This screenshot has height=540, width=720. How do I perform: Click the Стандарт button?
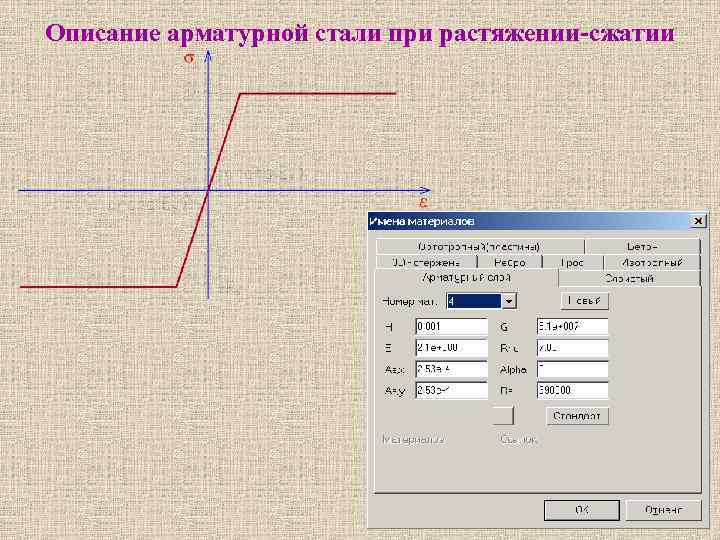(x=577, y=416)
